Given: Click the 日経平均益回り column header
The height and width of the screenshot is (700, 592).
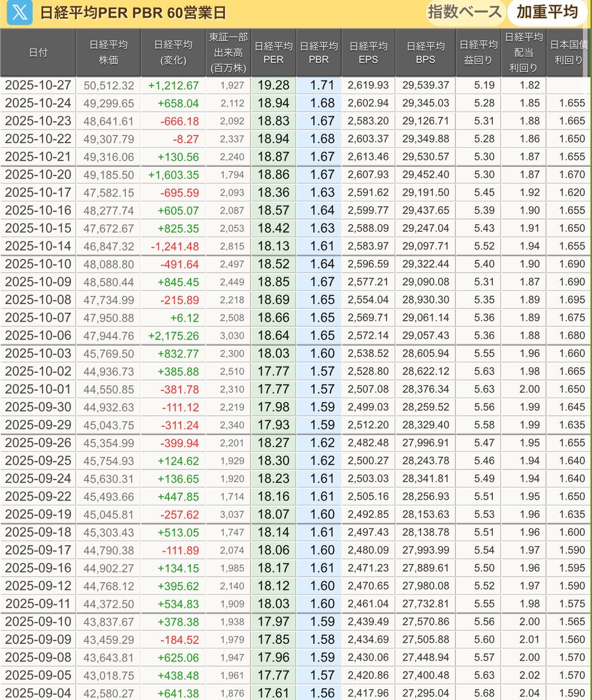Looking at the screenshot, I should coord(478,52).
